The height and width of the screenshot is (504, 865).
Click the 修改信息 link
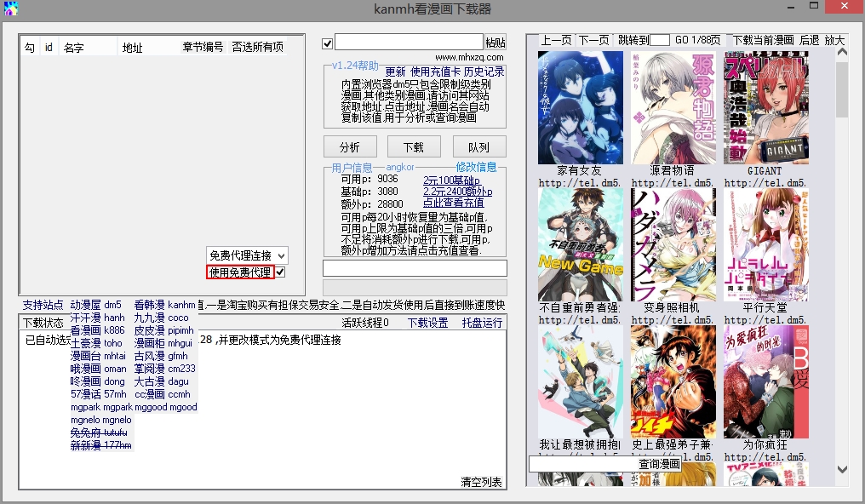(x=476, y=167)
